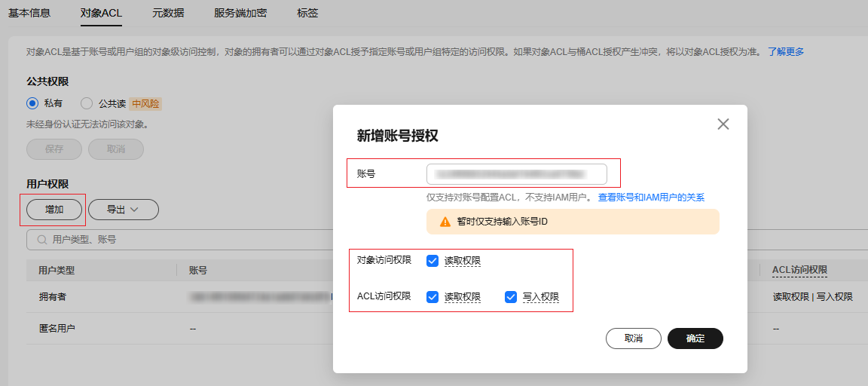Select the 匿名用户 row cell
This screenshot has height=386, width=868.
pos(57,329)
